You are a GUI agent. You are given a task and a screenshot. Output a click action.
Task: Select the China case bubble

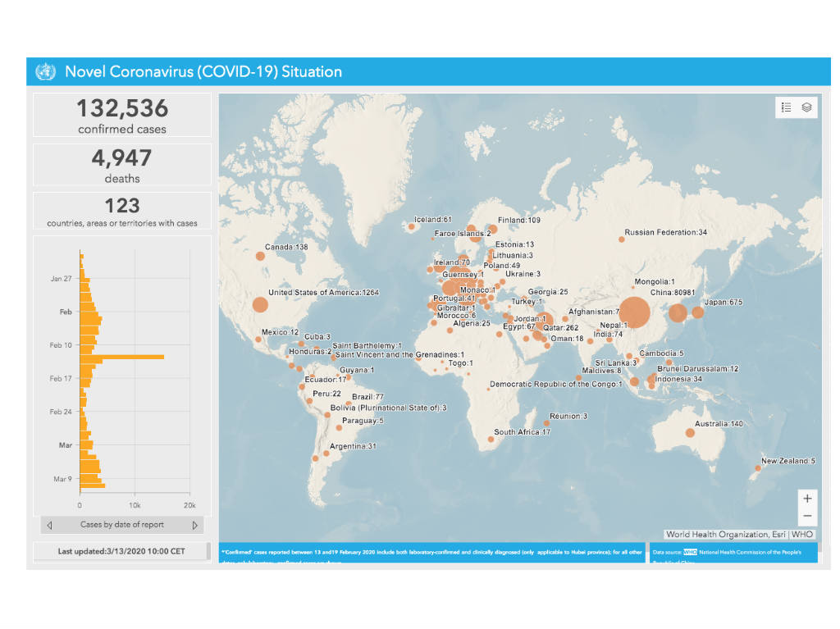pos(634,312)
